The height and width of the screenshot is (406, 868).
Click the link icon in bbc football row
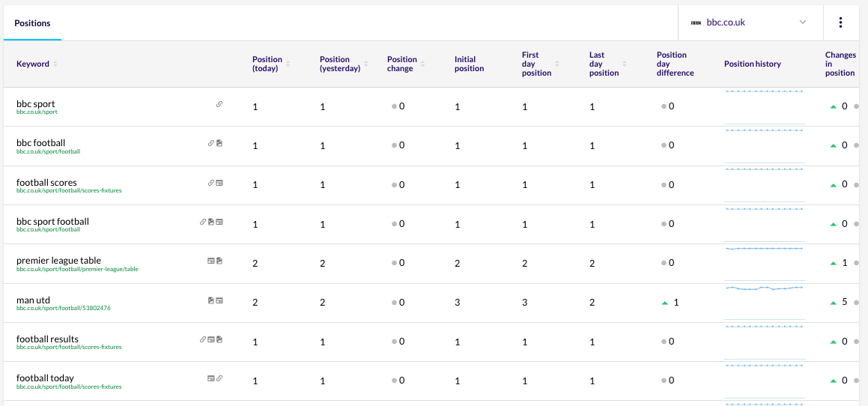click(211, 143)
